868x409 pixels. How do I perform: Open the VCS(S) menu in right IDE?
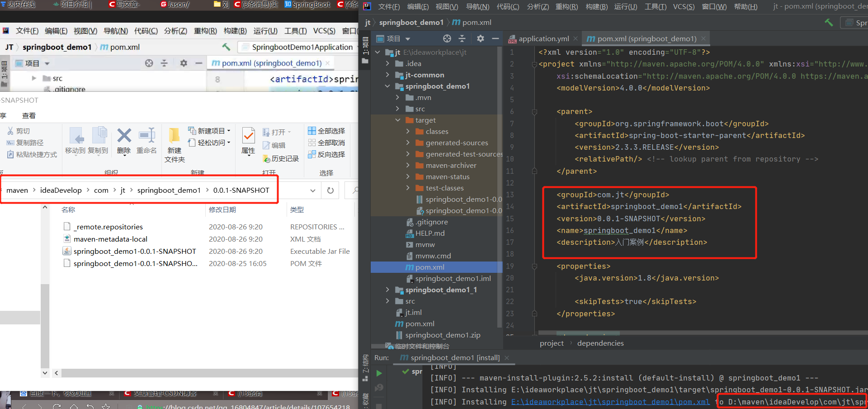coord(684,6)
